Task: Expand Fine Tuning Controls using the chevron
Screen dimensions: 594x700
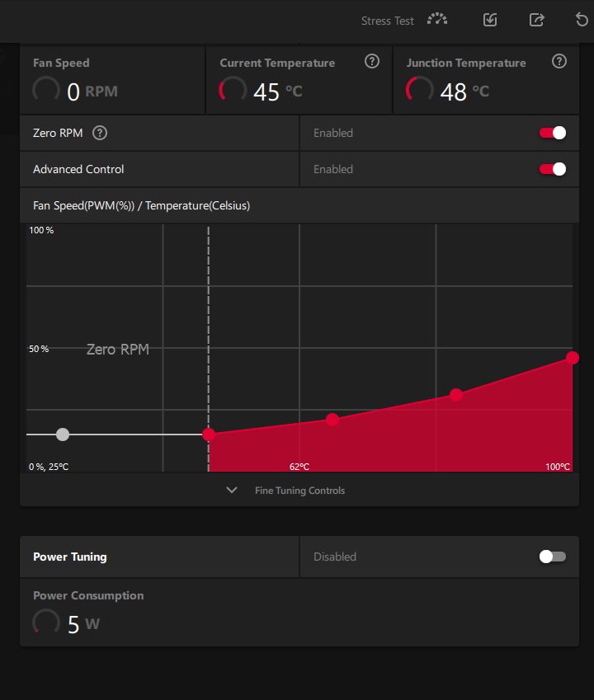Action: [x=232, y=490]
